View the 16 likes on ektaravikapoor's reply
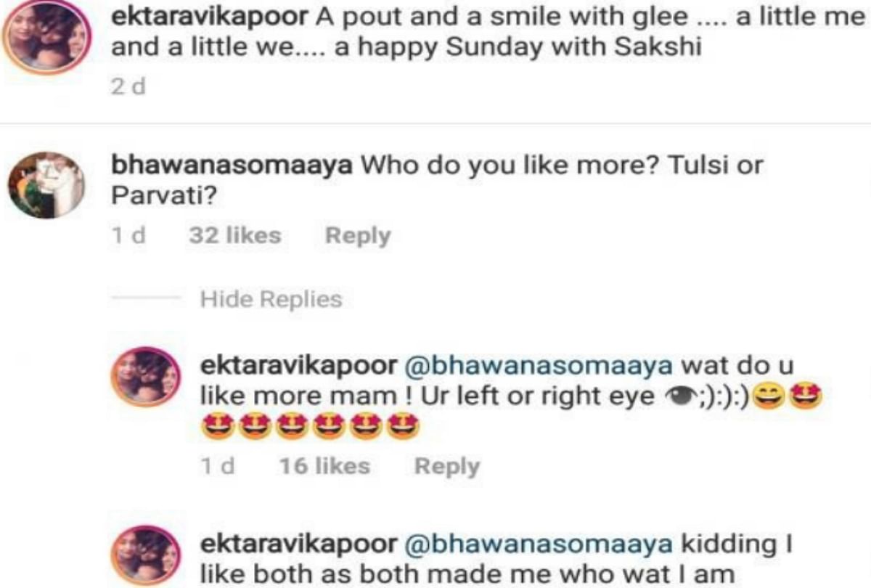871x588 pixels. [x=324, y=466]
